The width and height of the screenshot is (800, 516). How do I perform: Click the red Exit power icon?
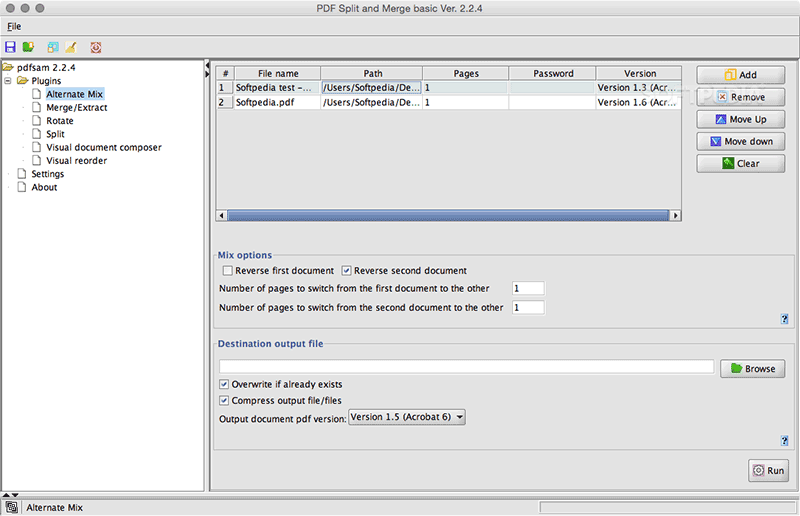pyautogui.click(x=96, y=47)
